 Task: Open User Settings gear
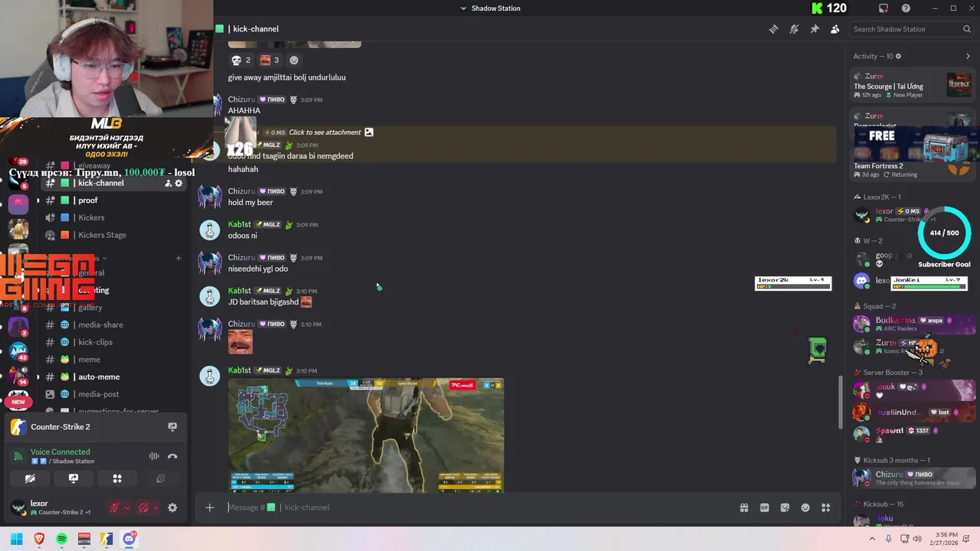[x=172, y=507]
